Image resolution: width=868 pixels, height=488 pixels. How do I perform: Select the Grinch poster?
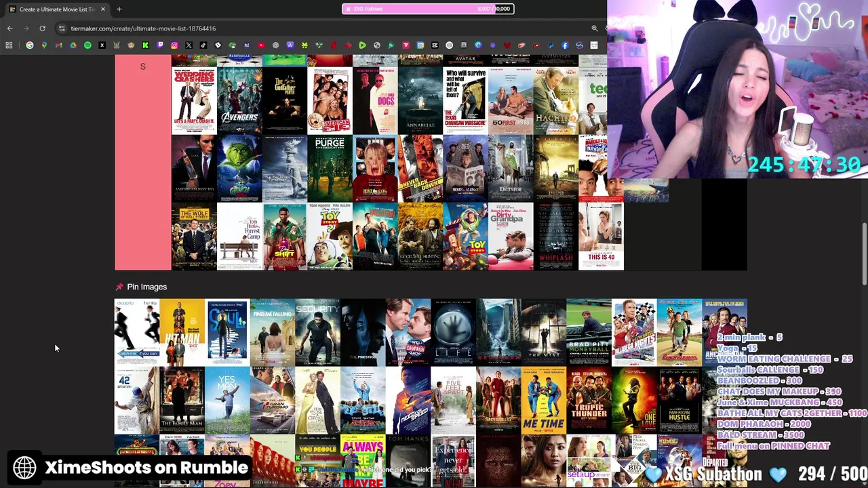click(x=239, y=168)
